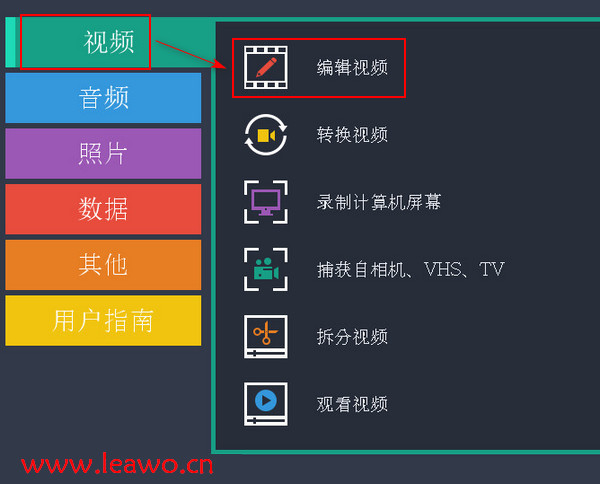Open the 用户指南 yellow tile
The height and width of the screenshot is (484, 600).
[103, 321]
